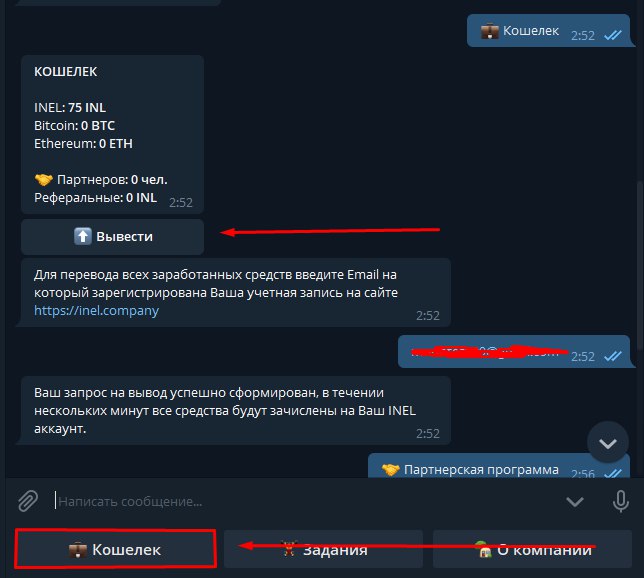Collapse the bot keyboard with the chevron
Screen dimensions: 644x578
pos(575,501)
